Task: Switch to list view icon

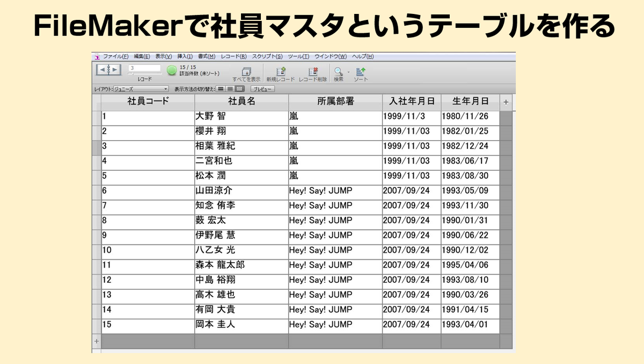Action: point(230,89)
